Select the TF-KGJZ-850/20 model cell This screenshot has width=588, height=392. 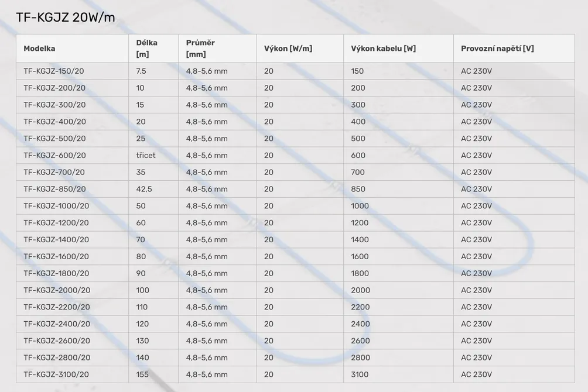tap(54, 189)
